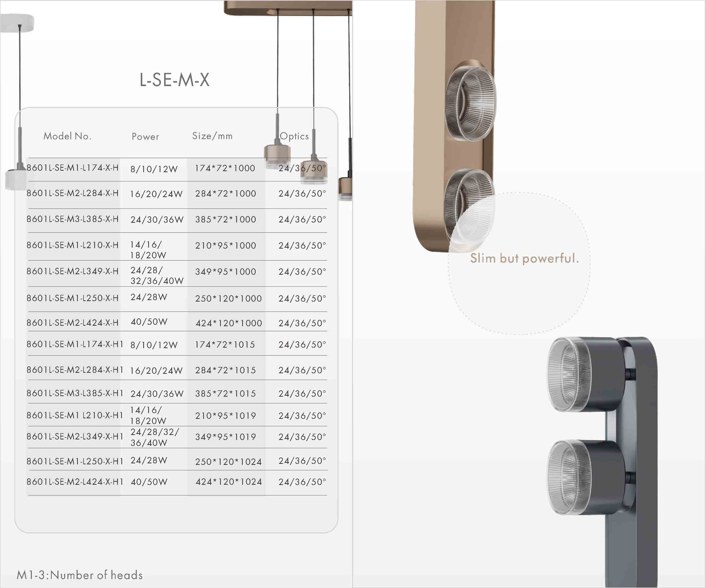Viewport: 705px width, 588px height.
Task: Select model 8601L-SE-M2-L424-X-H1 text
Action: (x=75, y=482)
